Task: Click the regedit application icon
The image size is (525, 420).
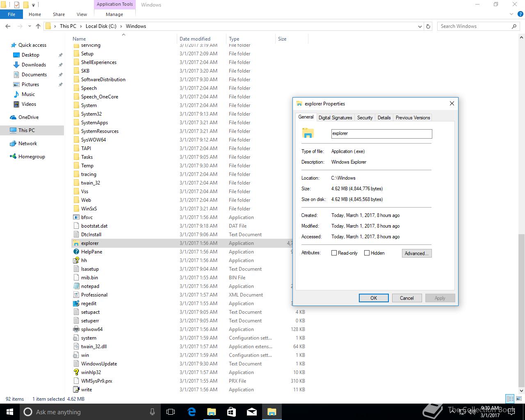Action: 76,304
